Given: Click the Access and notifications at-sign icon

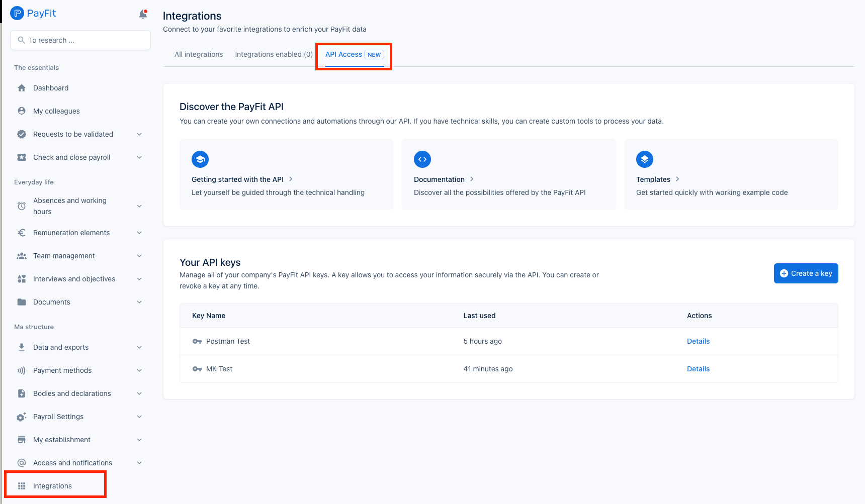Looking at the screenshot, I should click(22, 463).
